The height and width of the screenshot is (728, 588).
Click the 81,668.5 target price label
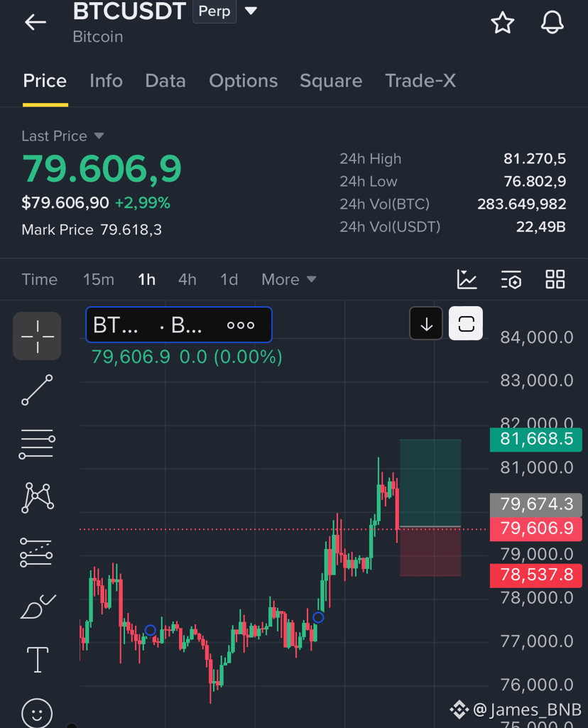tap(536, 439)
